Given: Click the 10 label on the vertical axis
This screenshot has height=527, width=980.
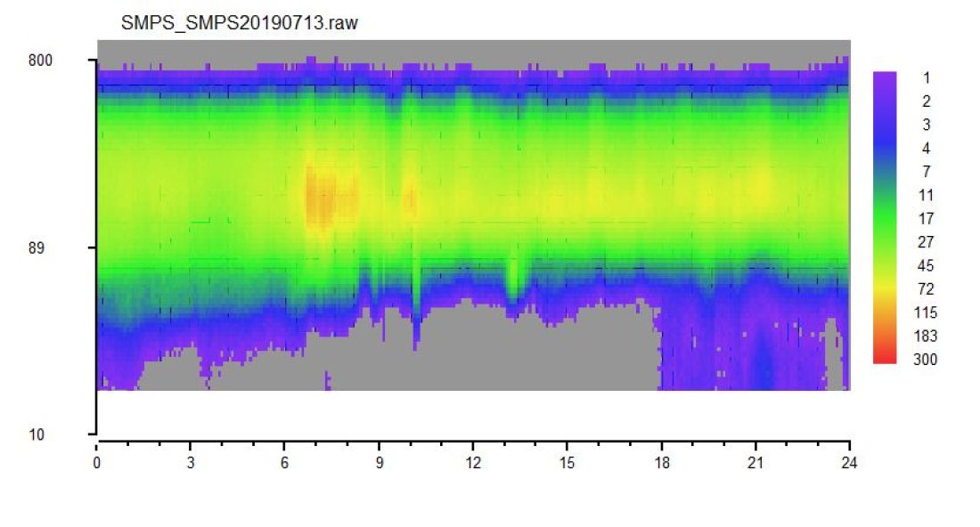Looking at the screenshot, I should coord(37,434).
